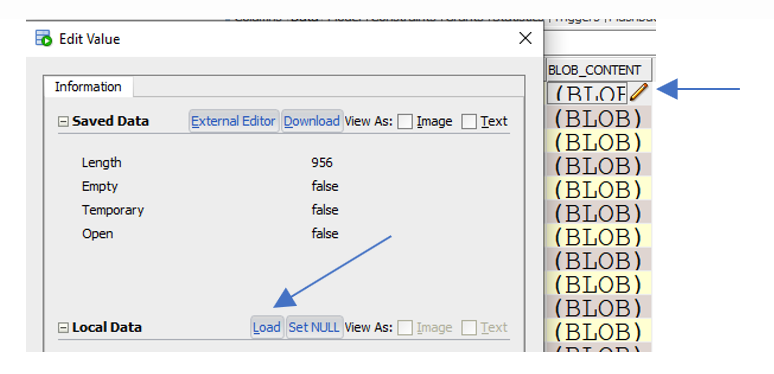The height and width of the screenshot is (374, 774).
Task: Click the BLOB_CONTENT column header
Action: click(x=599, y=70)
